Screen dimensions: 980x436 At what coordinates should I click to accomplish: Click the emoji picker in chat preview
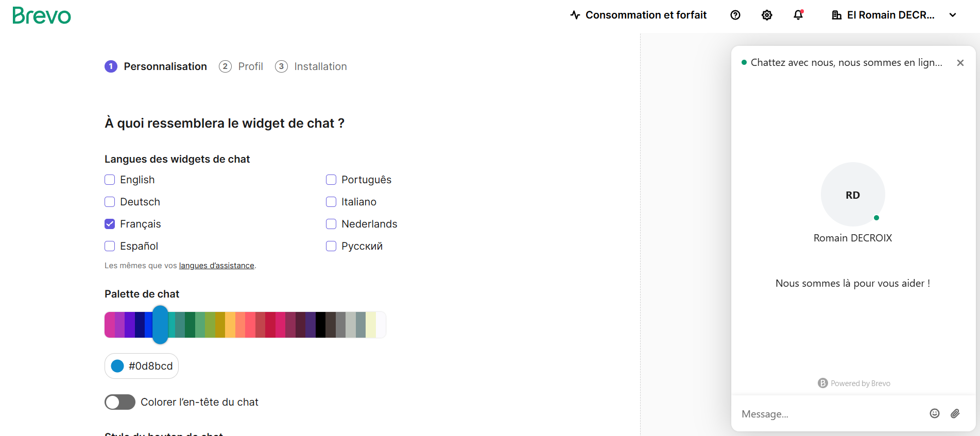(x=935, y=413)
